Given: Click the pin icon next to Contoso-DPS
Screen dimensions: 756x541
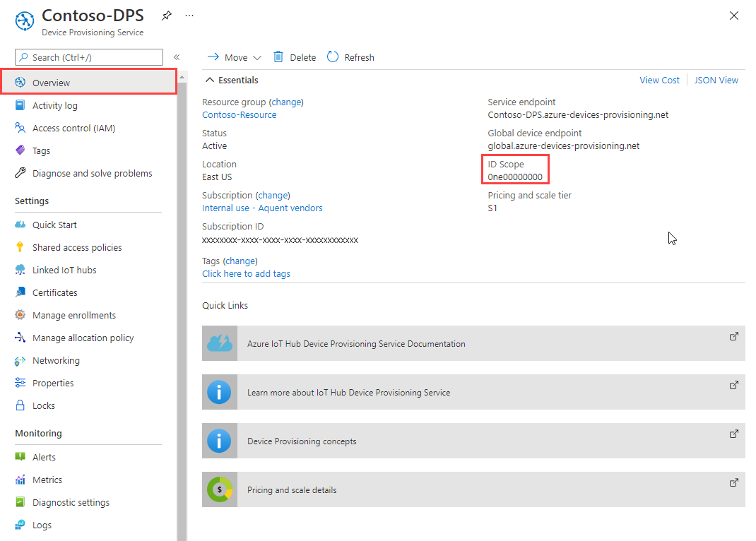Looking at the screenshot, I should pyautogui.click(x=166, y=16).
